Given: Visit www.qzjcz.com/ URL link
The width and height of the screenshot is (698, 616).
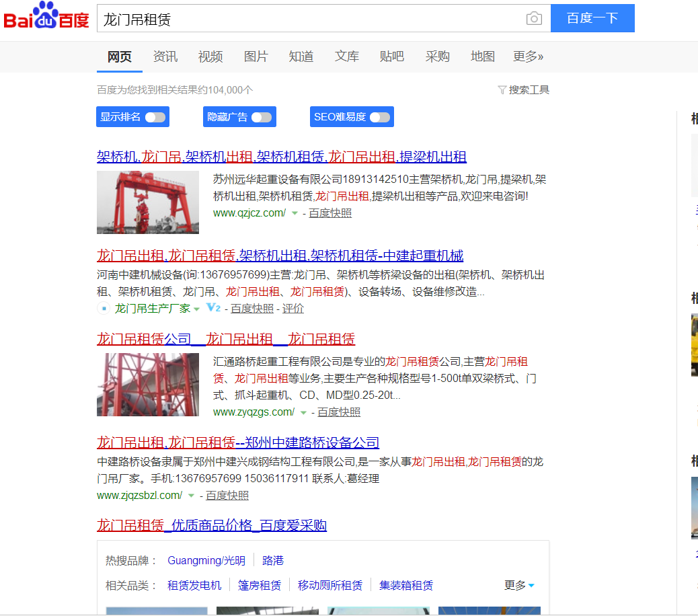Looking at the screenshot, I should click(x=249, y=213).
